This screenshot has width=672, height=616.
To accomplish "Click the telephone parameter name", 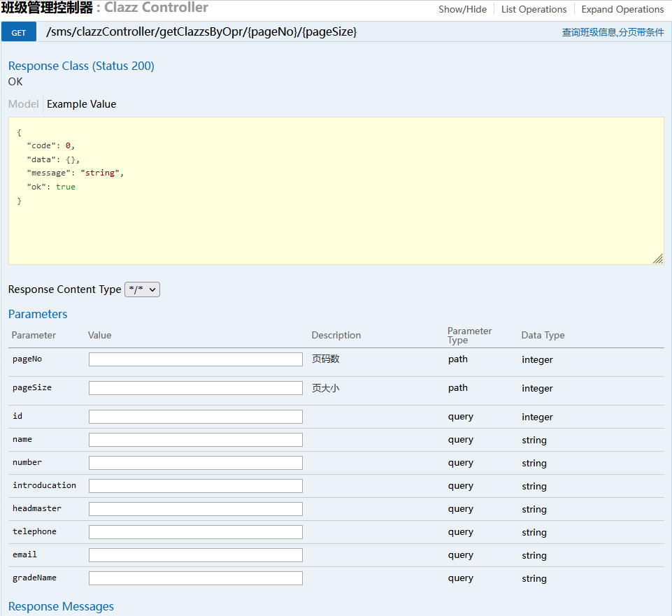I will (x=34, y=531).
